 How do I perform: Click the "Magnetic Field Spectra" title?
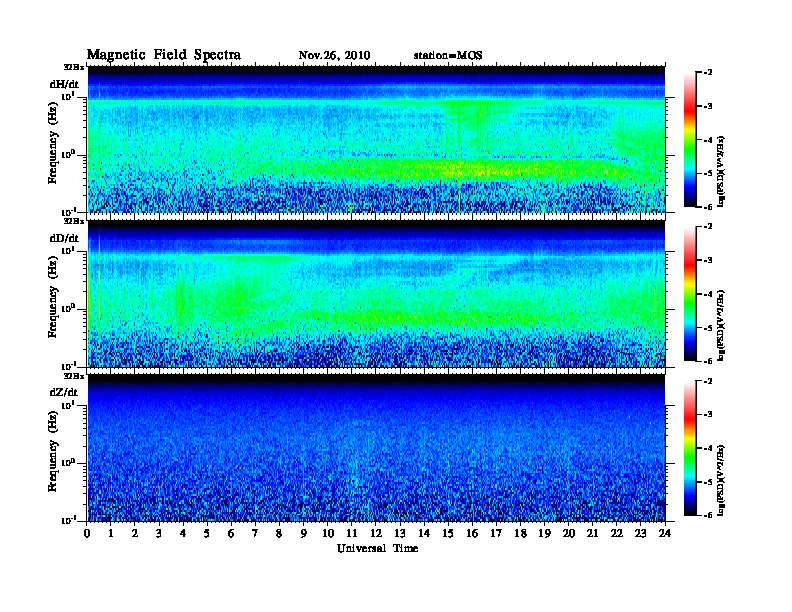(x=164, y=55)
